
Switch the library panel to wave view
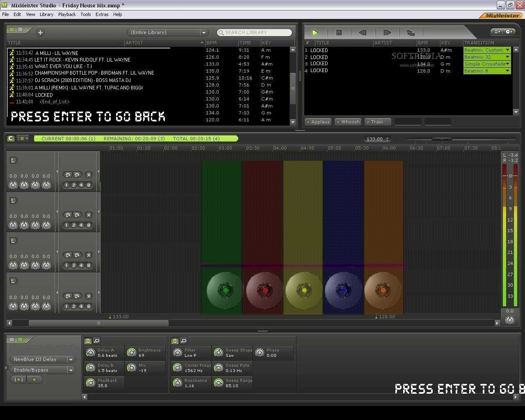coord(20,30)
